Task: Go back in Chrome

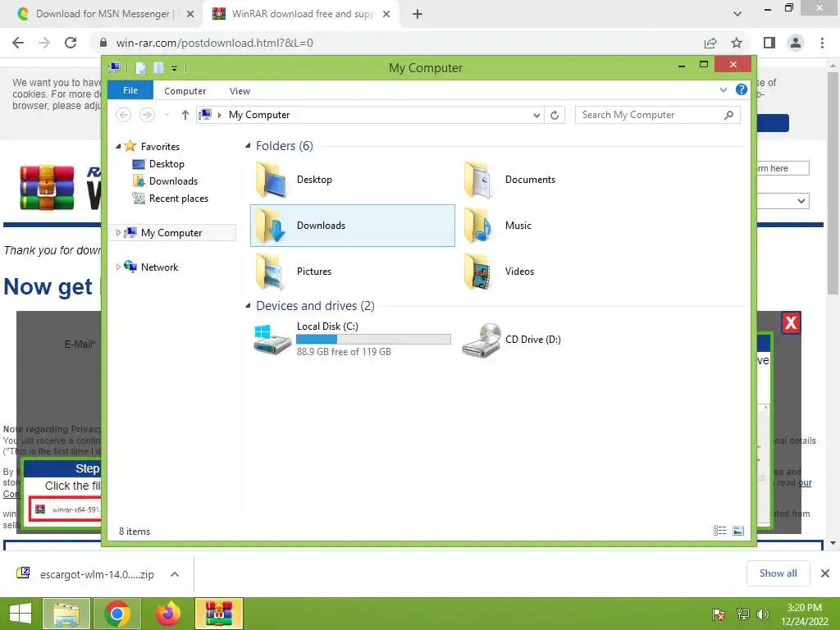Action: (x=18, y=43)
